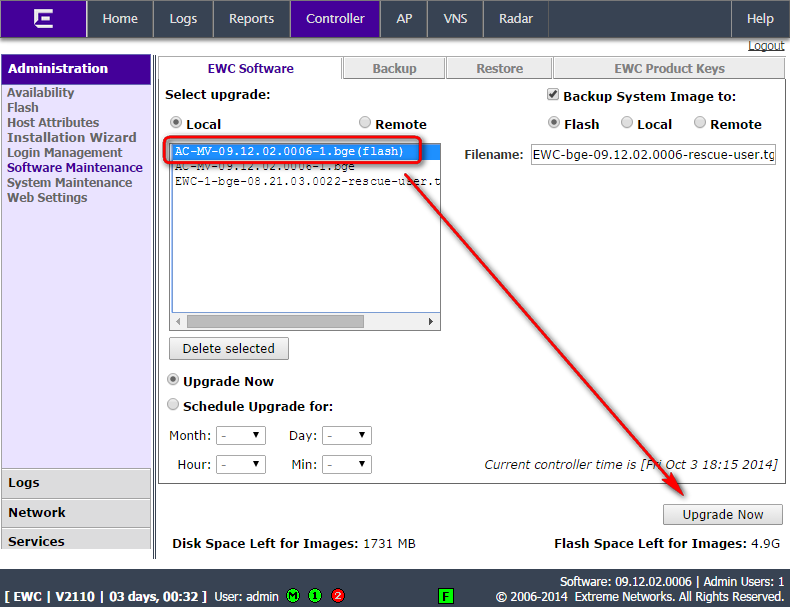Viewport: 790px width, 607px height.
Task: Collapse the Administration sidebar header
Action: [76, 69]
